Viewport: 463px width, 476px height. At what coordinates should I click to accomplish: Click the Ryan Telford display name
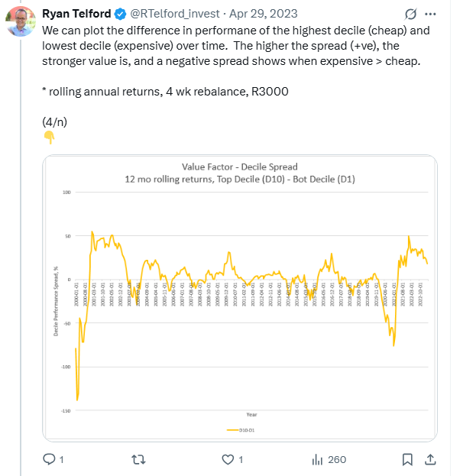pyautogui.click(x=76, y=14)
